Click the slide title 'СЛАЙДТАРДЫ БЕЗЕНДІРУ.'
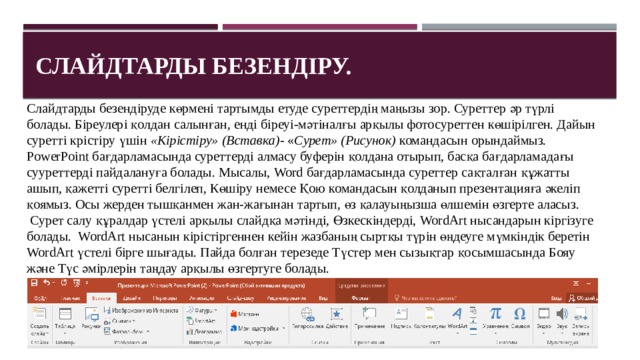Screen dimensions: 640x360 coord(193,66)
